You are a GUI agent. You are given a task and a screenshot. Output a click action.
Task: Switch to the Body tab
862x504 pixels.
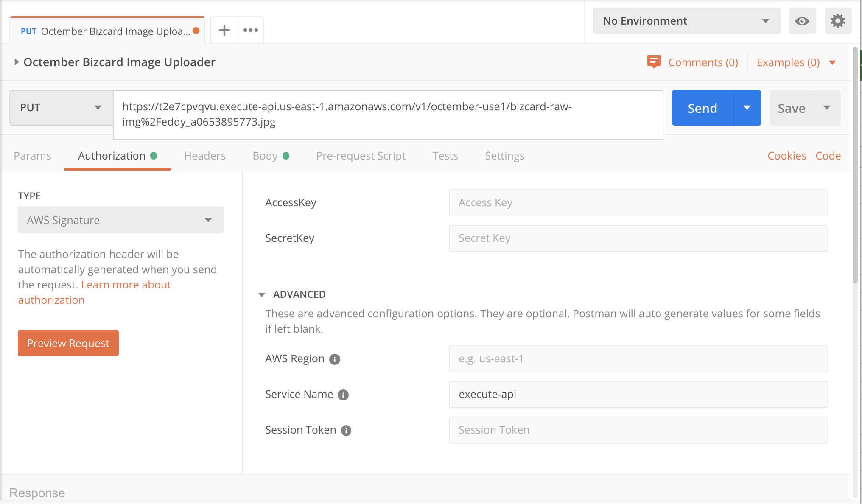[x=265, y=156]
